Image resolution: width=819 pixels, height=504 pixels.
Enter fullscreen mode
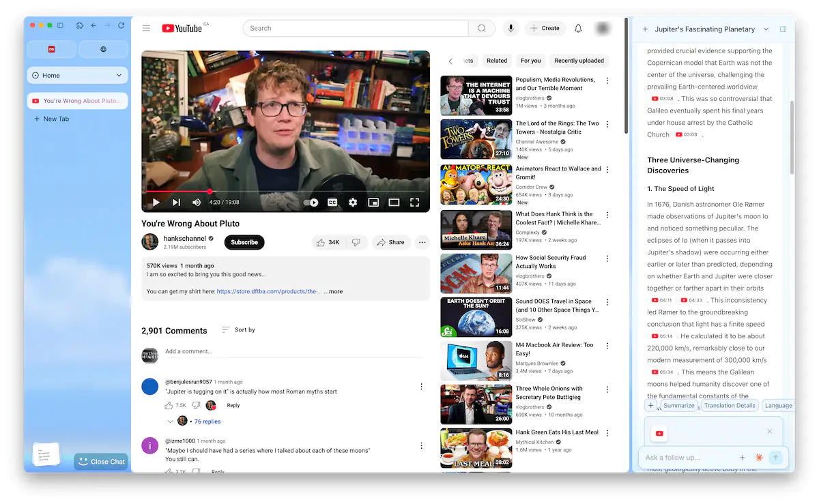tap(414, 202)
